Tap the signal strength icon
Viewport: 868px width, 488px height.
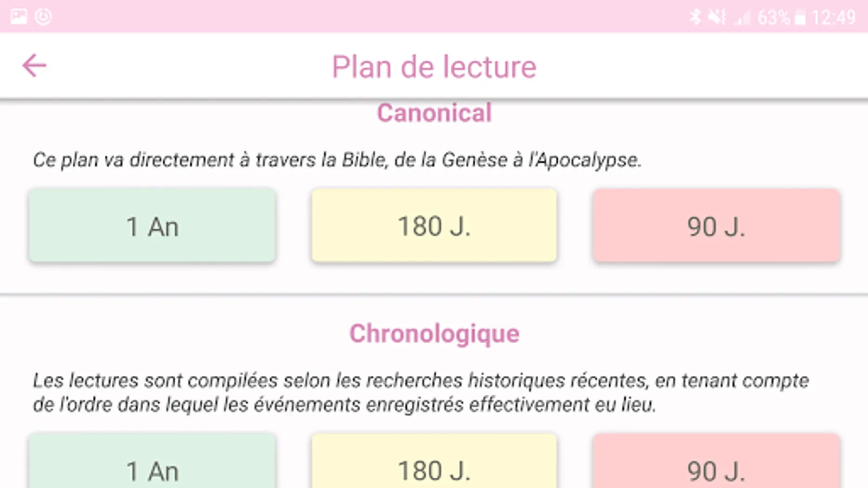742,18
